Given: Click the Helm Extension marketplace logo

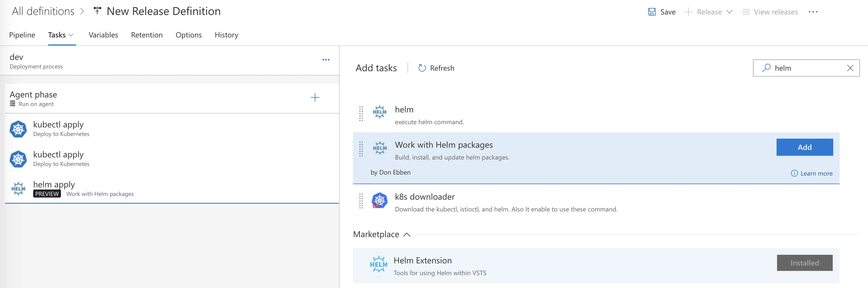Looking at the screenshot, I should [x=378, y=264].
